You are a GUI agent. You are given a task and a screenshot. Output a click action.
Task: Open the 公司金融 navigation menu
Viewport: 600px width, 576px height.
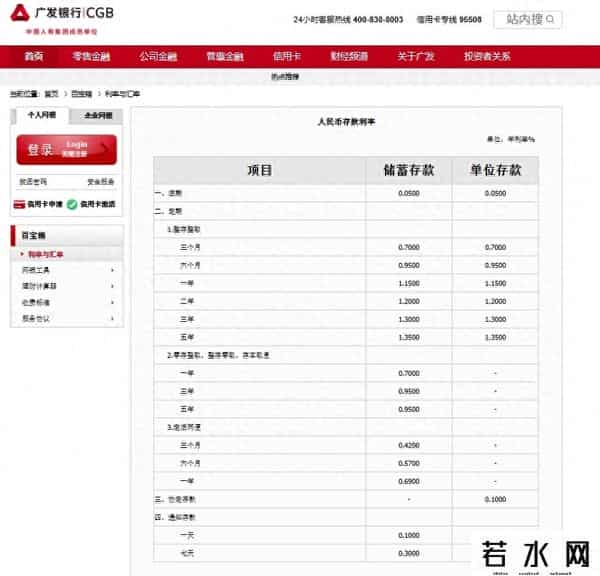[x=158, y=57]
